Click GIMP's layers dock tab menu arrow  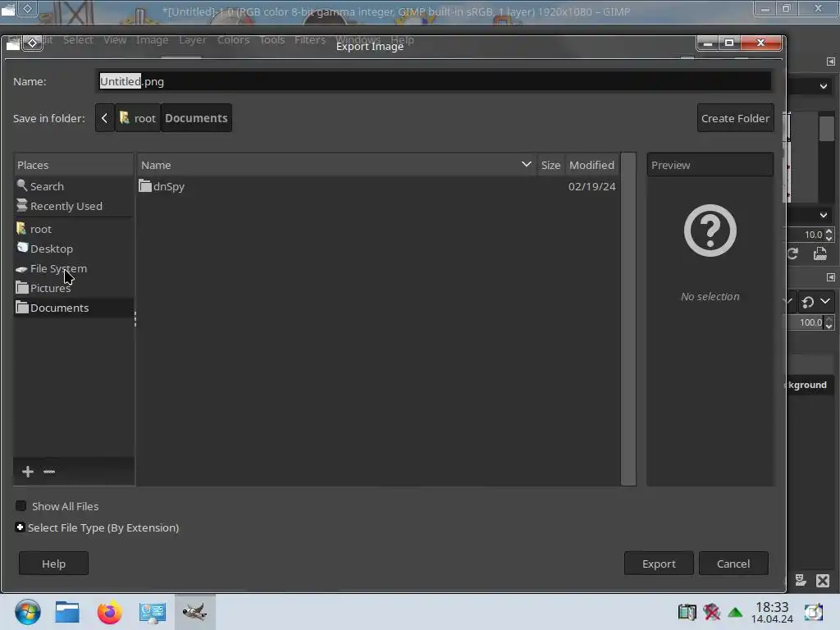coord(830,277)
